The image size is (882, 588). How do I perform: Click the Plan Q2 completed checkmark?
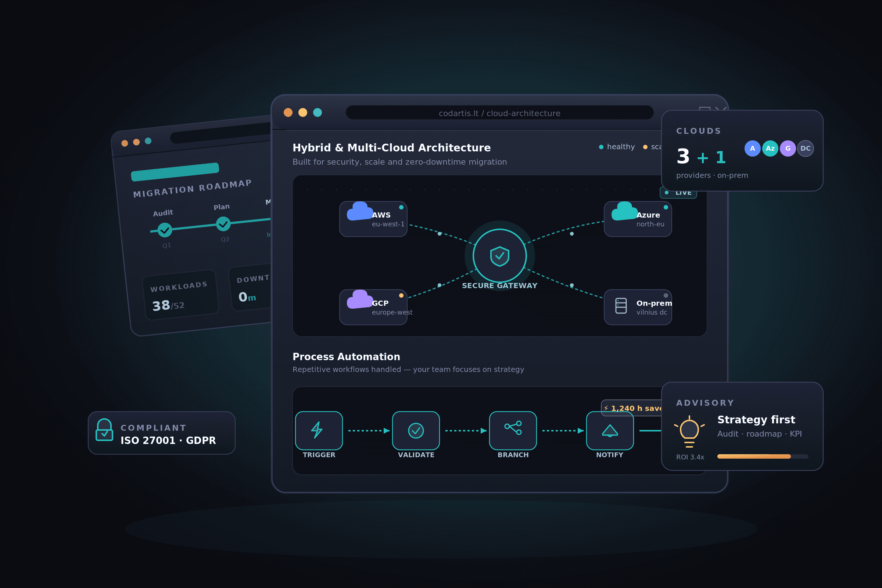pyautogui.click(x=223, y=224)
